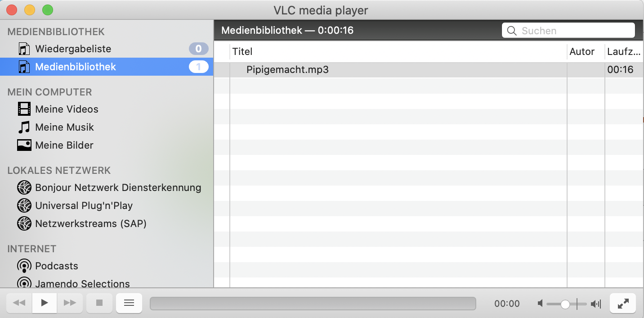Open Podcasts under Internet
The width and height of the screenshot is (644, 318).
(107, 266)
